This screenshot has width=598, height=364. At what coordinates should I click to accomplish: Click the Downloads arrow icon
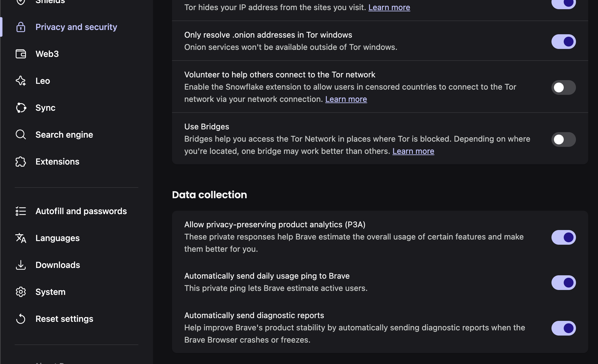click(21, 265)
